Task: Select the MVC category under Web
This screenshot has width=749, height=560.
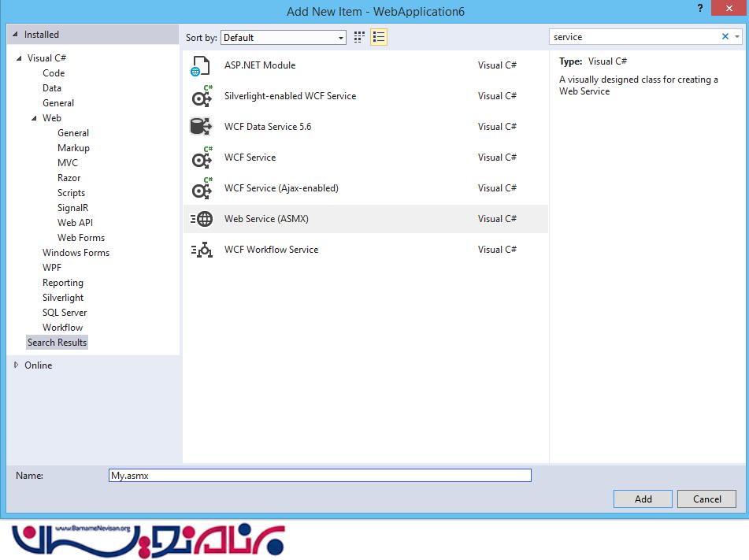Action: pos(68,163)
